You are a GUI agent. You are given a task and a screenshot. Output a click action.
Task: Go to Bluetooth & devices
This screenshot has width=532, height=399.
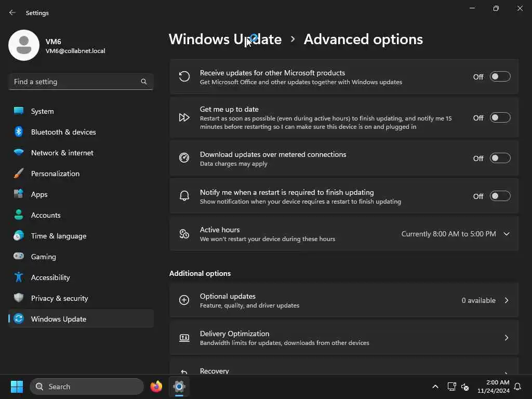81,131
